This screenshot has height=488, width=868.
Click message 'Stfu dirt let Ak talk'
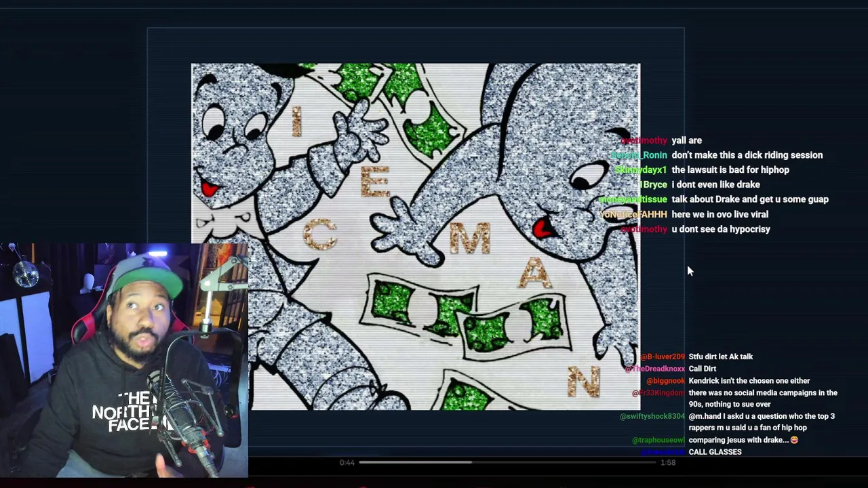coord(720,357)
